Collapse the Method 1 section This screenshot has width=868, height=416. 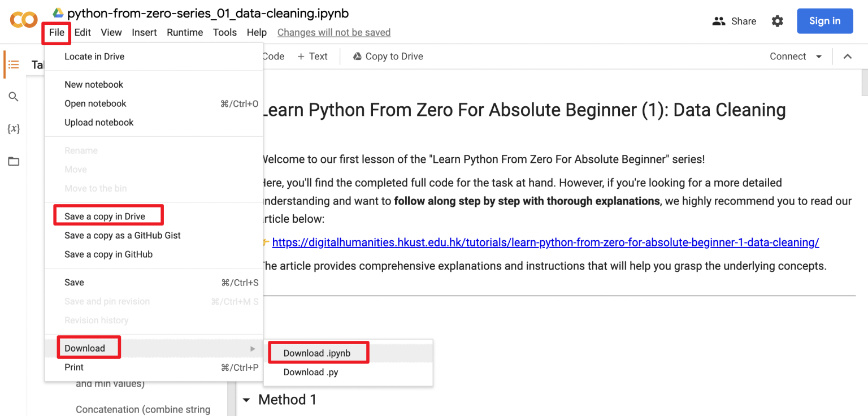tap(246, 400)
